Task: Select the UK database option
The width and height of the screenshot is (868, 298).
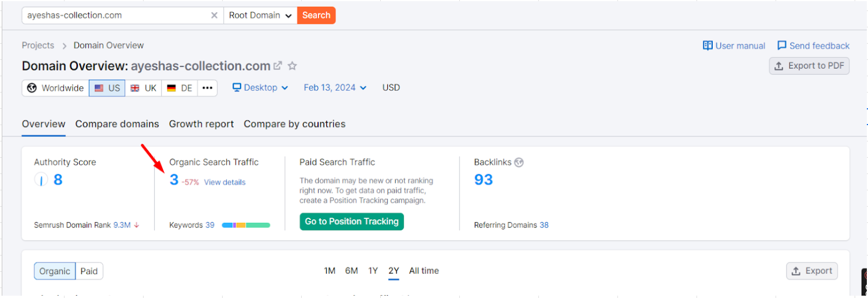Action: tap(143, 88)
